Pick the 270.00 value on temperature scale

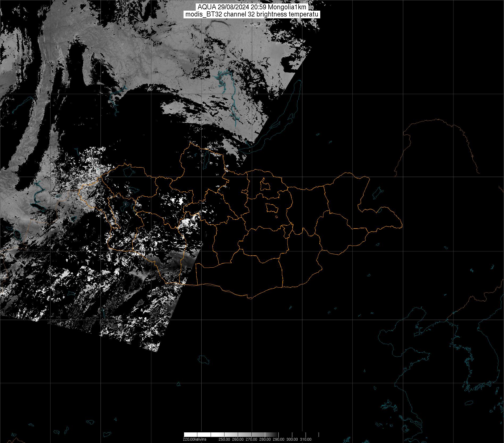(x=251, y=439)
